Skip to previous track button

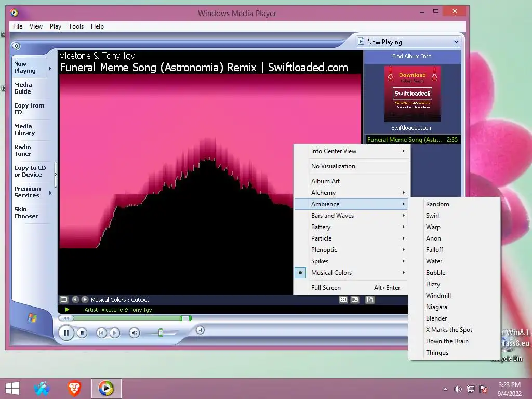101,333
